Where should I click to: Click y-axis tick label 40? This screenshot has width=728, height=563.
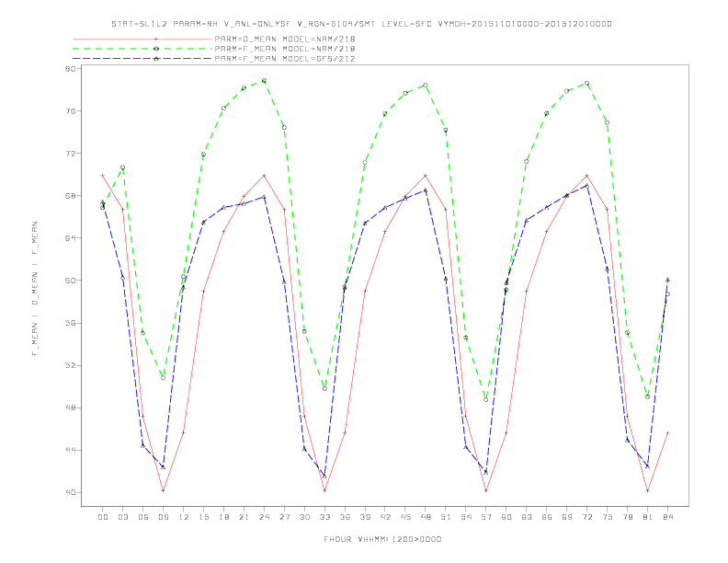click(71, 492)
